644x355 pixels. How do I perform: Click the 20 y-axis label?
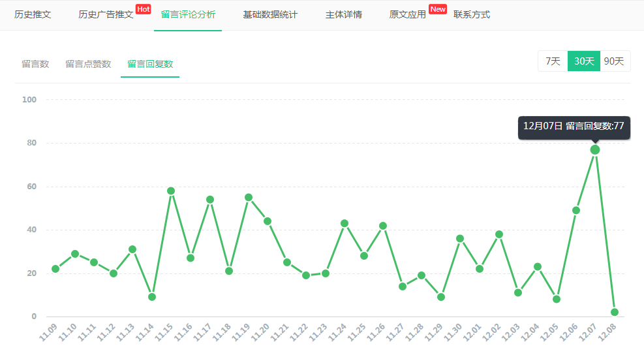point(31,273)
